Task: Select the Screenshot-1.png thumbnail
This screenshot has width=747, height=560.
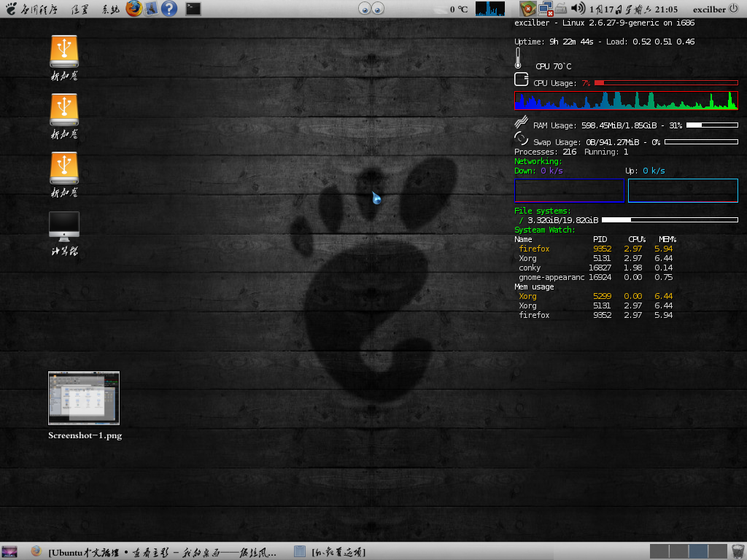Action: [x=84, y=398]
